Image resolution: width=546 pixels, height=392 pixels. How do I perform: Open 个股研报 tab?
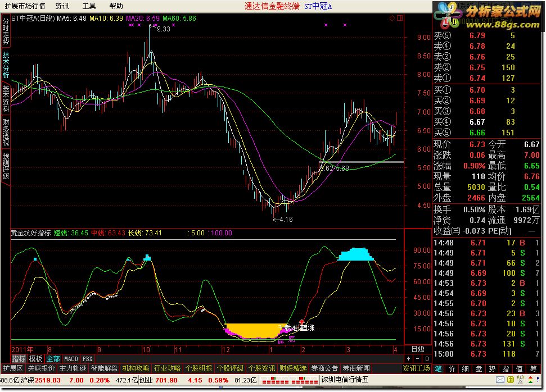tap(198, 368)
